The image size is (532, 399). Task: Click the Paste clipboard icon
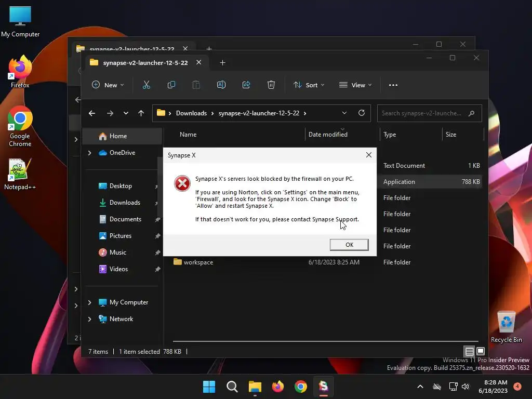(x=196, y=85)
